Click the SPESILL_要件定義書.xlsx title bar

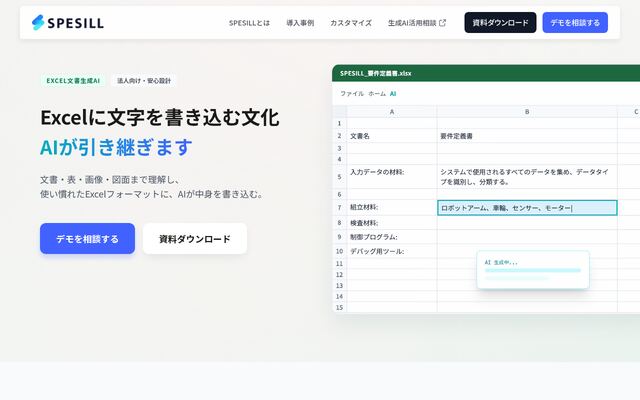[486, 73]
